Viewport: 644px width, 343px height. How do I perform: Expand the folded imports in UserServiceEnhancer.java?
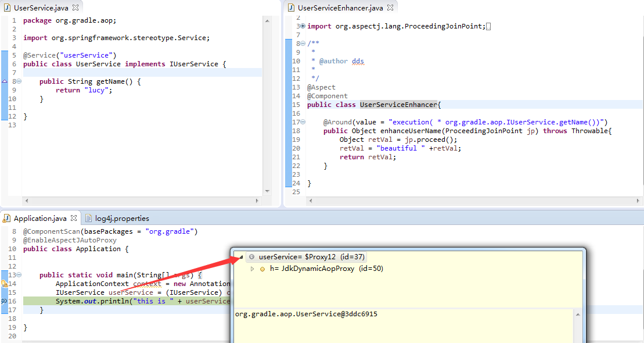[303, 26]
